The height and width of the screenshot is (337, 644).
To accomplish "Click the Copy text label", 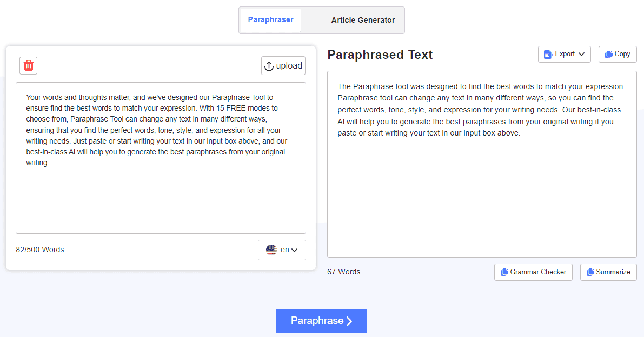I will tap(622, 54).
